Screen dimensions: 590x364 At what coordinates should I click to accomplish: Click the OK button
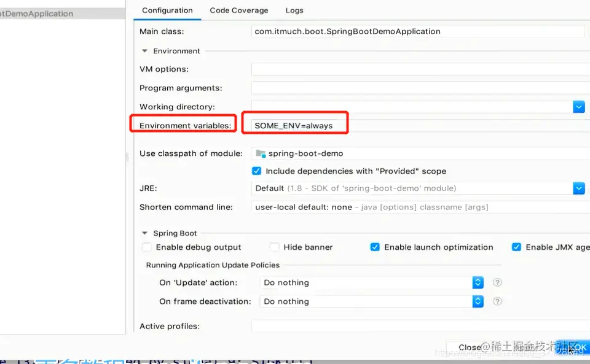point(574,347)
